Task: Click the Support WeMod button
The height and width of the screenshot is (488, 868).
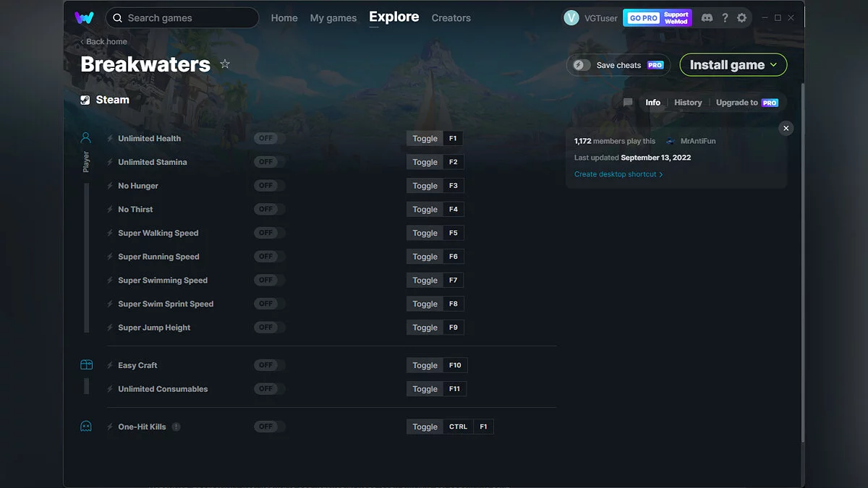Action: pos(676,18)
